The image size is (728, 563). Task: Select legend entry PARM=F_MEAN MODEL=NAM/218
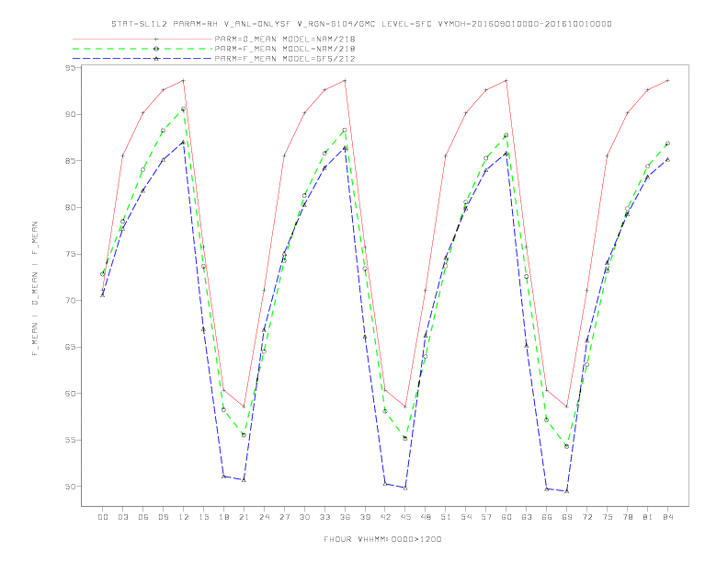pyautogui.click(x=285, y=49)
